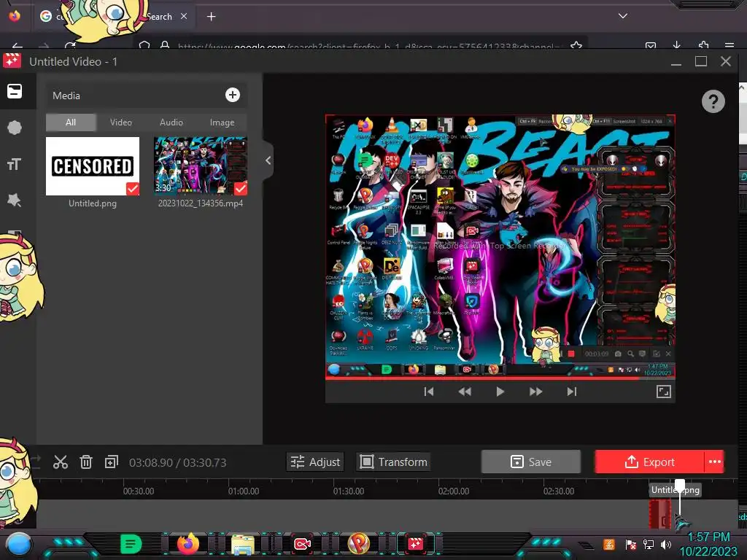Image resolution: width=747 pixels, height=560 pixels.
Task: Open Firefox list all tabs chevron
Action: [x=623, y=16]
